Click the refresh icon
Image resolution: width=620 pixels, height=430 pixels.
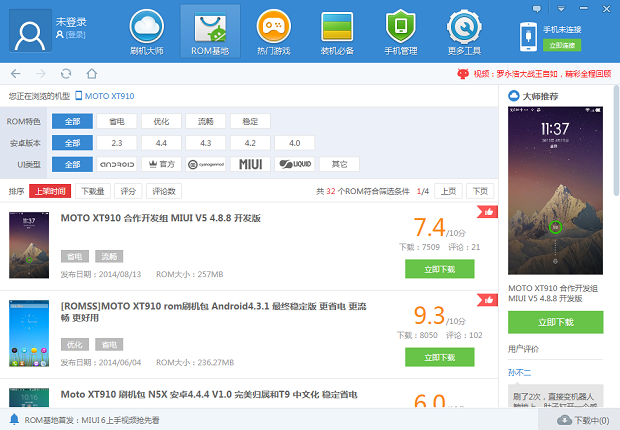66,74
